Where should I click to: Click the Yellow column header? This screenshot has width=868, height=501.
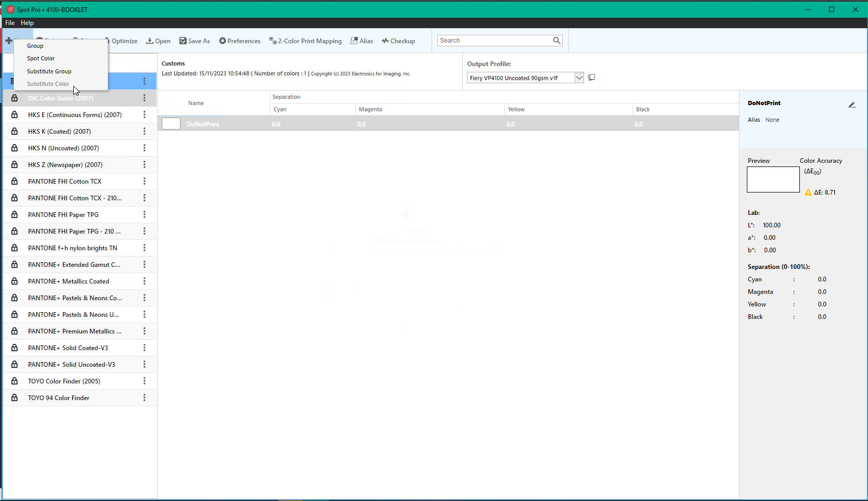[x=516, y=109]
